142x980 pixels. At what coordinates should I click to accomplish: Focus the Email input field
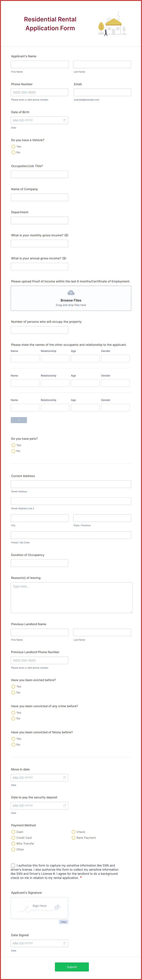coord(102,92)
